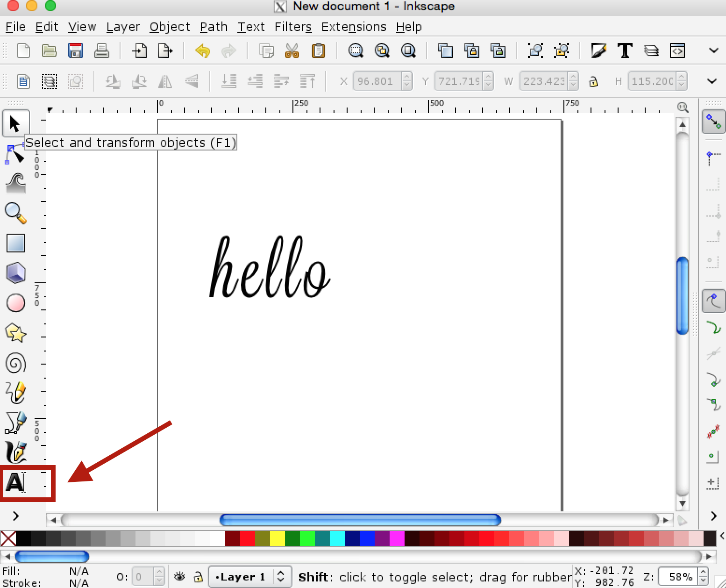
Task: Open the Layer menu
Action: pyautogui.click(x=123, y=27)
